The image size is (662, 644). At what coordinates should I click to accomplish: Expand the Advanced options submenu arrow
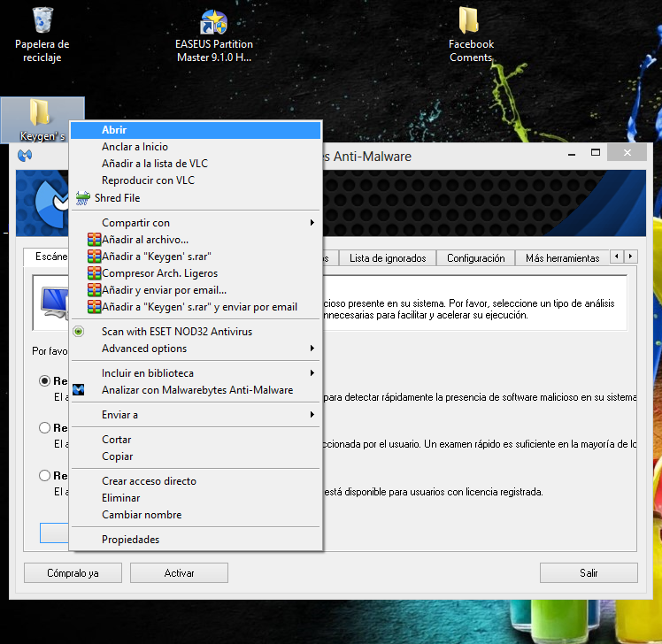click(x=312, y=349)
